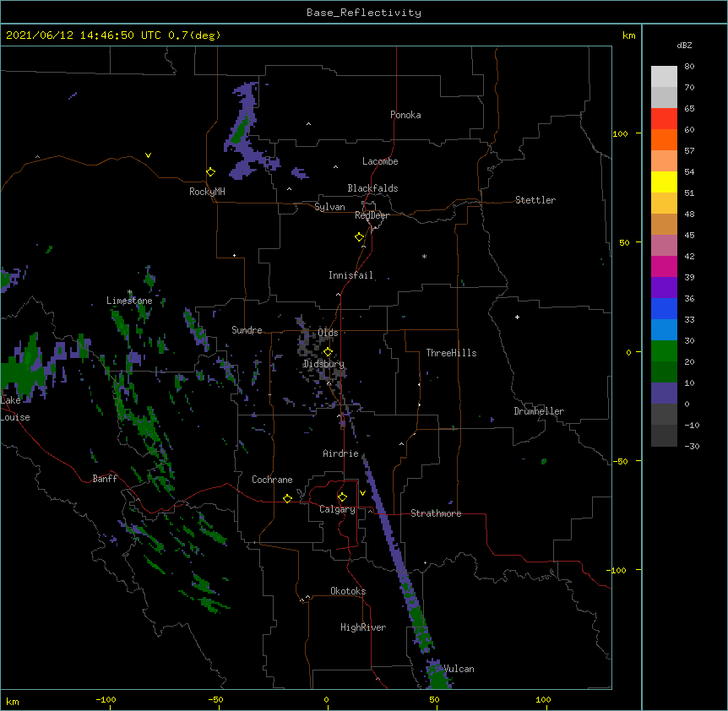Click the asterisk marker east of RedDeer
The height and width of the screenshot is (711, 728).
pos(424,257)
